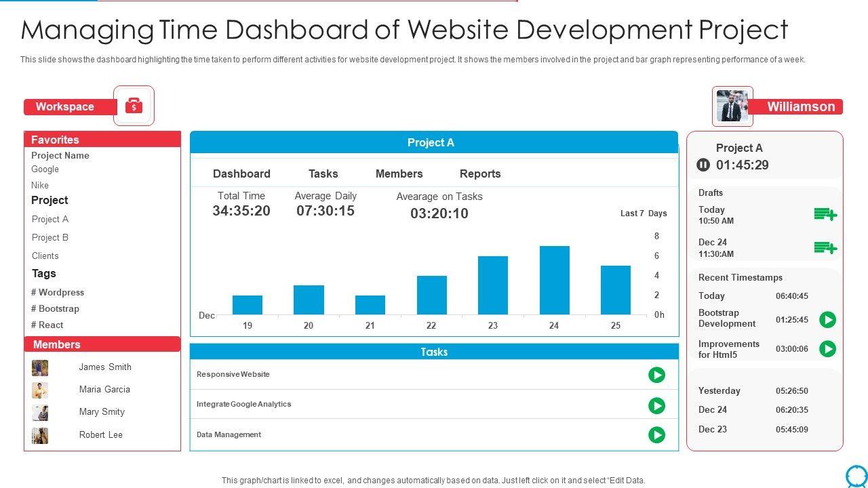This screenshot has width=868, height=488.
Task: Play the Integrate Google Analytics task
Action: (656, 405)
